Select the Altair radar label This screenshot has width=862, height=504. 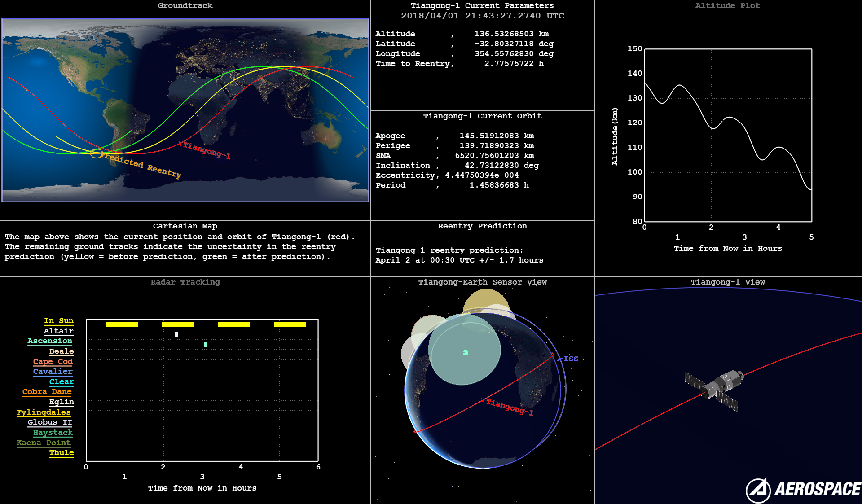coord(58,331)
